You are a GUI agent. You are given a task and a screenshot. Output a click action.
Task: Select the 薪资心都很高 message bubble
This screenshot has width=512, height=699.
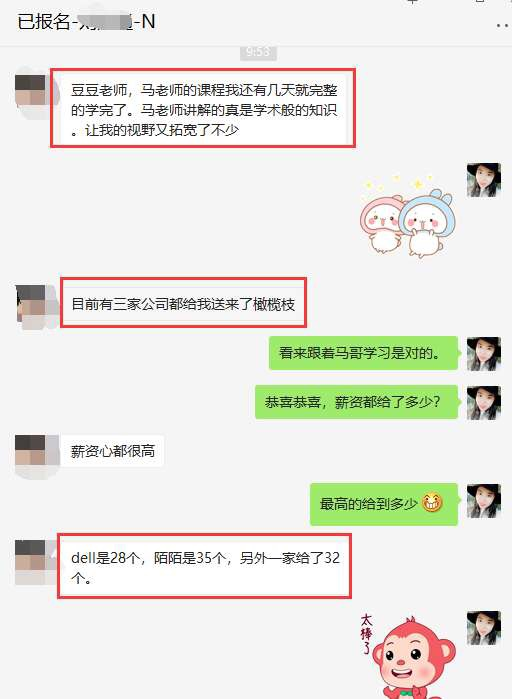[x=113, y=451]
